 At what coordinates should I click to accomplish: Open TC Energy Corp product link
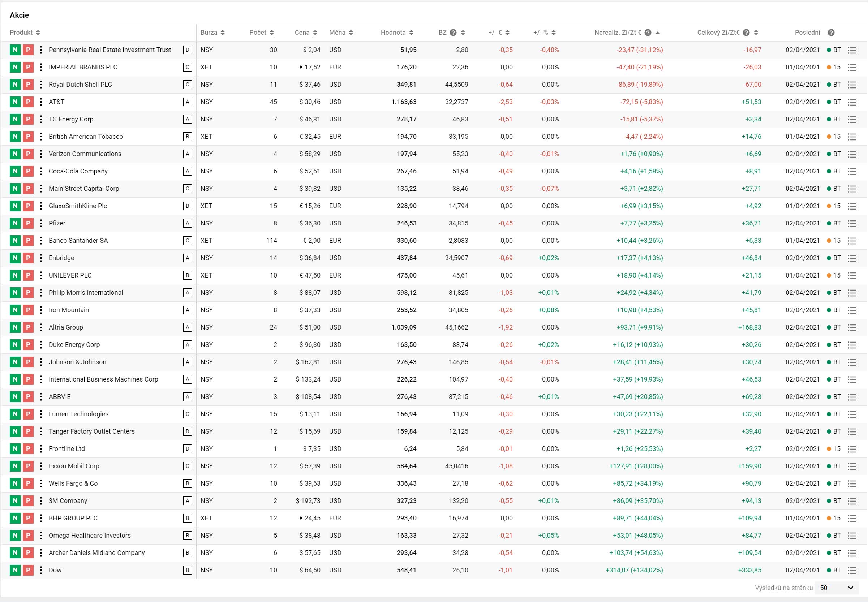tap(71, 119)
